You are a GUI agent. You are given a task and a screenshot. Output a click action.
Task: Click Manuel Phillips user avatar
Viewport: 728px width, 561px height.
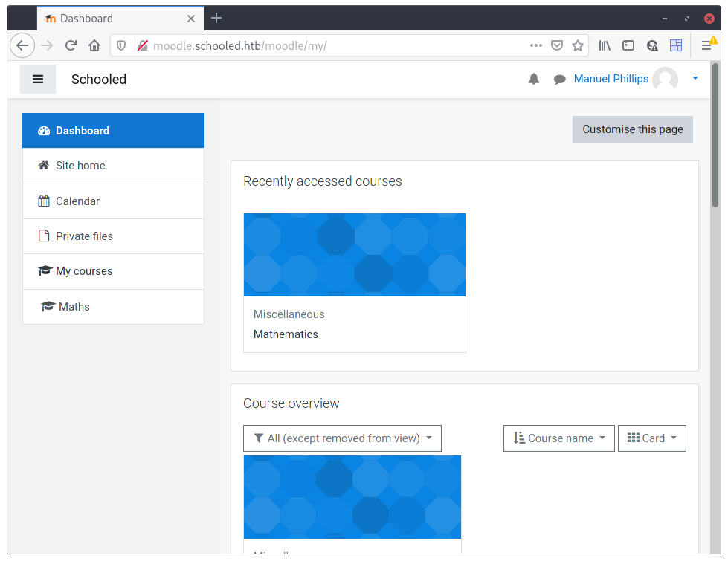point(665,80)
